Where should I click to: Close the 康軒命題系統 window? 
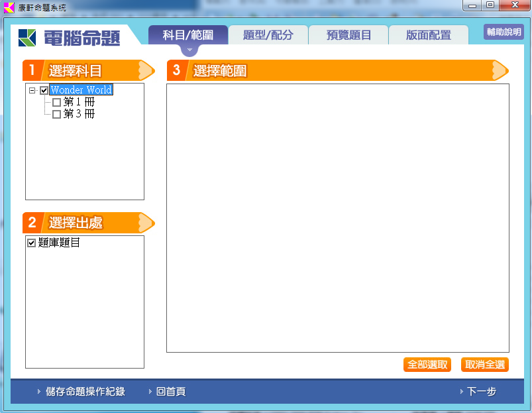pyautogui.click(x=515, y=5)
